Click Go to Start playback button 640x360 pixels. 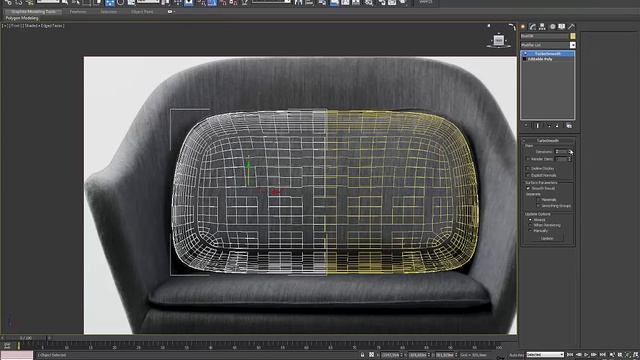pos(570,355)
